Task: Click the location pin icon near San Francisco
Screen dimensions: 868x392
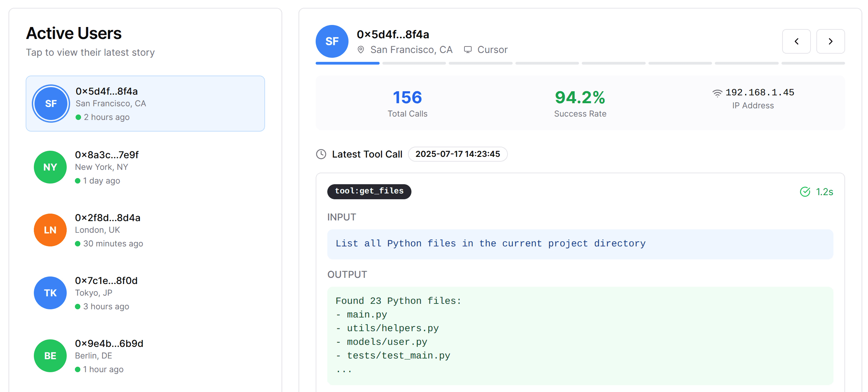Action: pos(360,50)
